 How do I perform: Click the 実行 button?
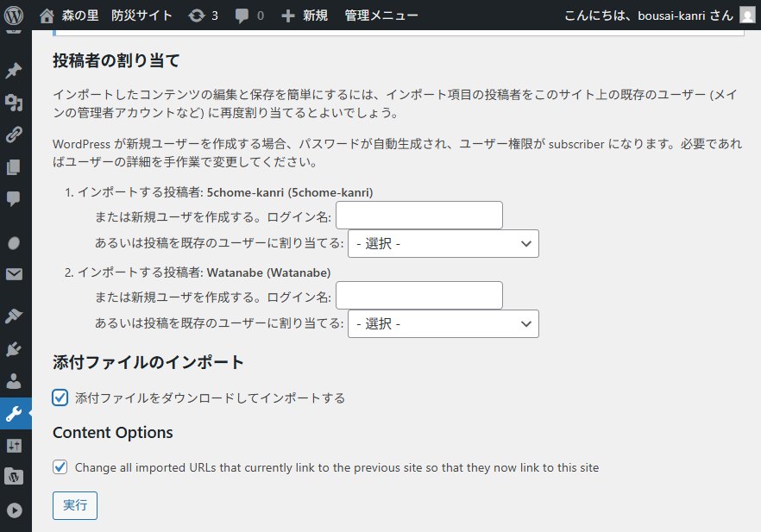click(75, 505)
